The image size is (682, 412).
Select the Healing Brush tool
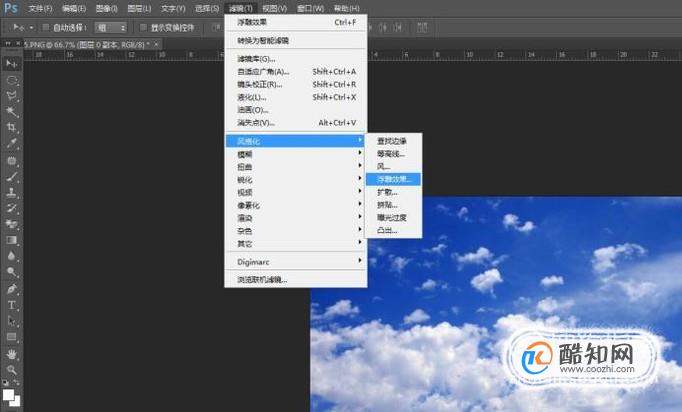(11, 161)
